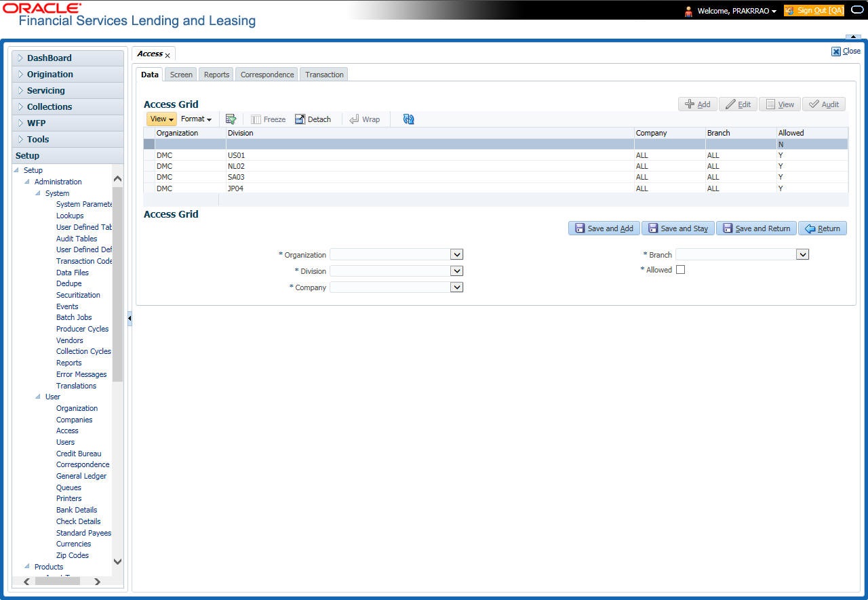Screen dimensions: 868x600
Task: Expand the Origination menu
Action: [x=68, y=75]
